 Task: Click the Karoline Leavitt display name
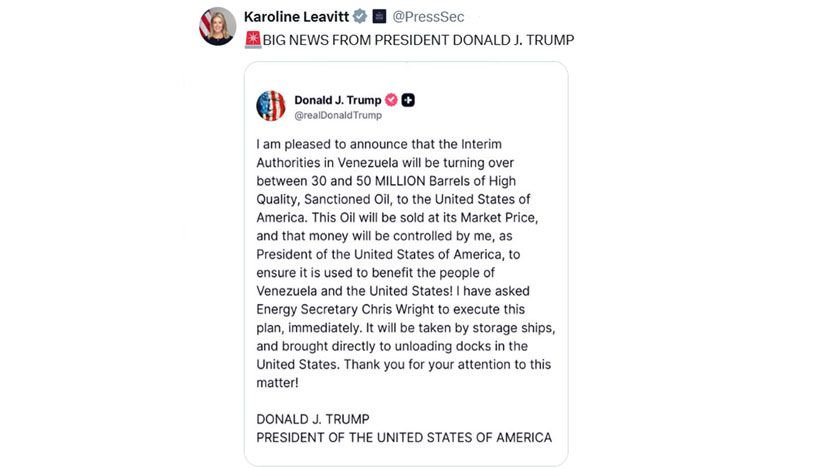(x=297, y=17)
